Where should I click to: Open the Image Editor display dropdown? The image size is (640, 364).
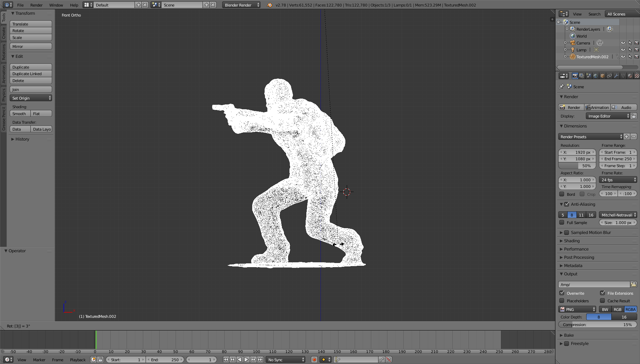click(x=608, y=116)
